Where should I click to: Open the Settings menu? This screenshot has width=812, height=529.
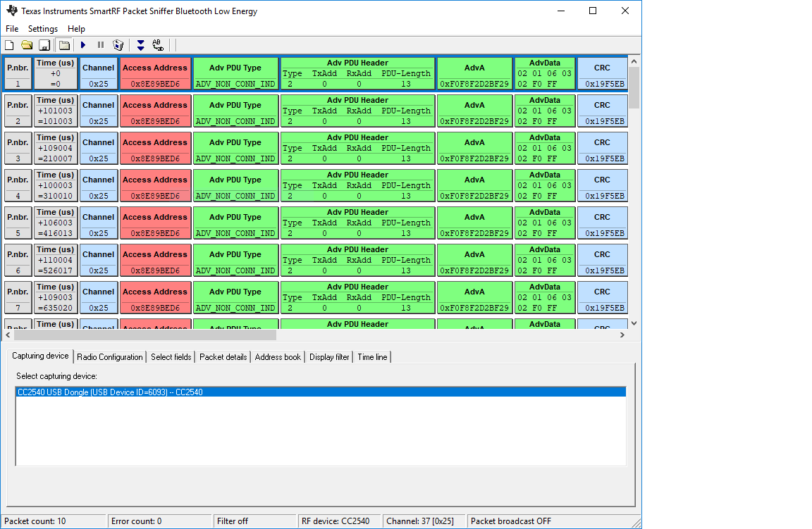tap(43, 28)
